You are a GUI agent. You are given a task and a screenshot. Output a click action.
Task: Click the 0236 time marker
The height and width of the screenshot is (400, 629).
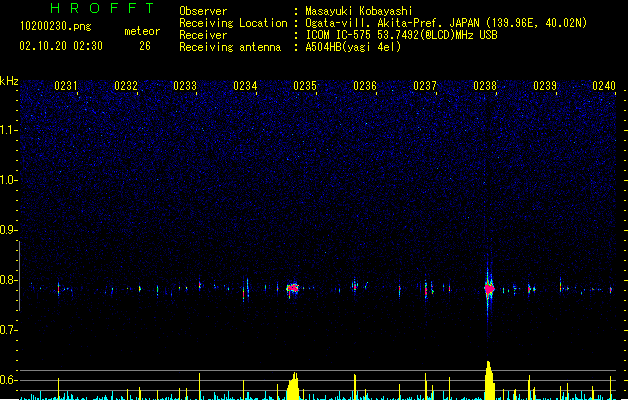(x=365, y=86)
